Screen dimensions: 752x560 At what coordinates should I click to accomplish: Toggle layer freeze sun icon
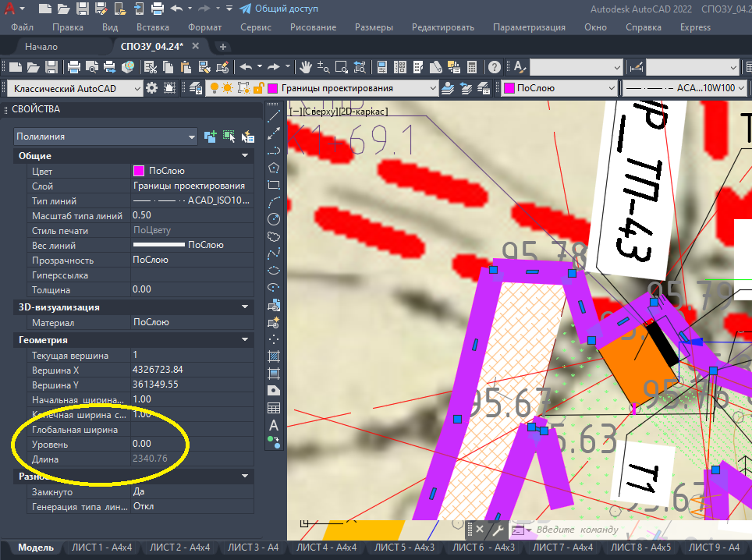pyautogui.click(x=227, y=88)
